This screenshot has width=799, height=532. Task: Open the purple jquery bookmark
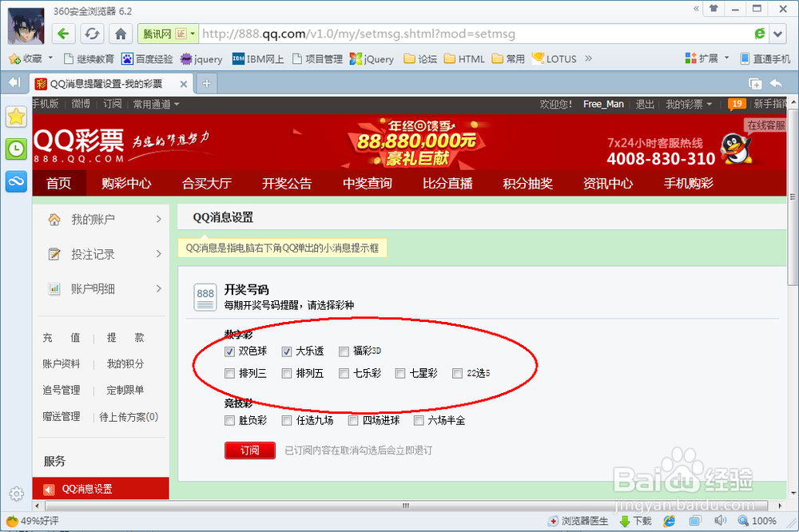click(202, 59)
